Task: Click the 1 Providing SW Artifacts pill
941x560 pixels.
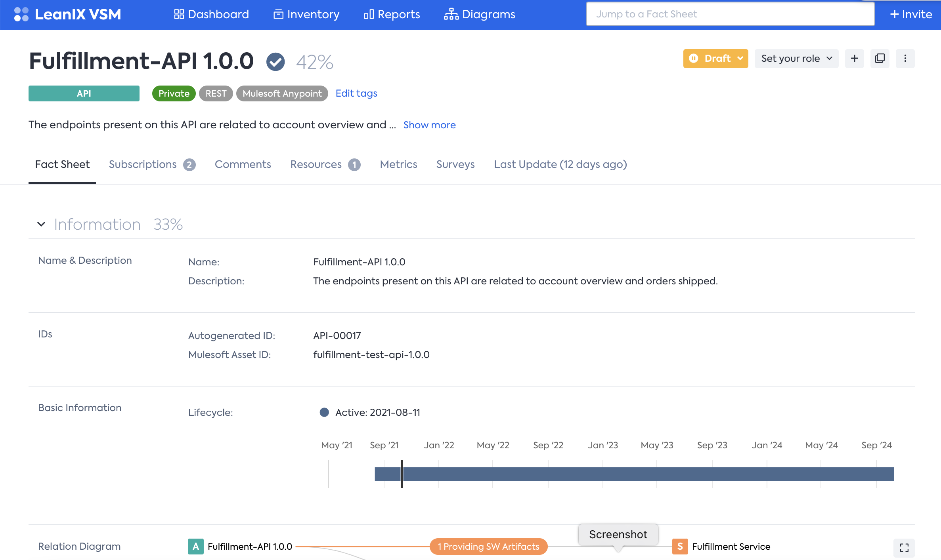Action: (x=488, y=547)
